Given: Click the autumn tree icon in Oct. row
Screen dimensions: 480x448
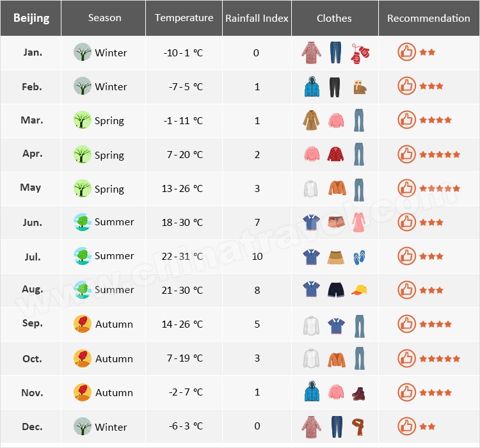Looking at the screenshot, I should [83, 358].
